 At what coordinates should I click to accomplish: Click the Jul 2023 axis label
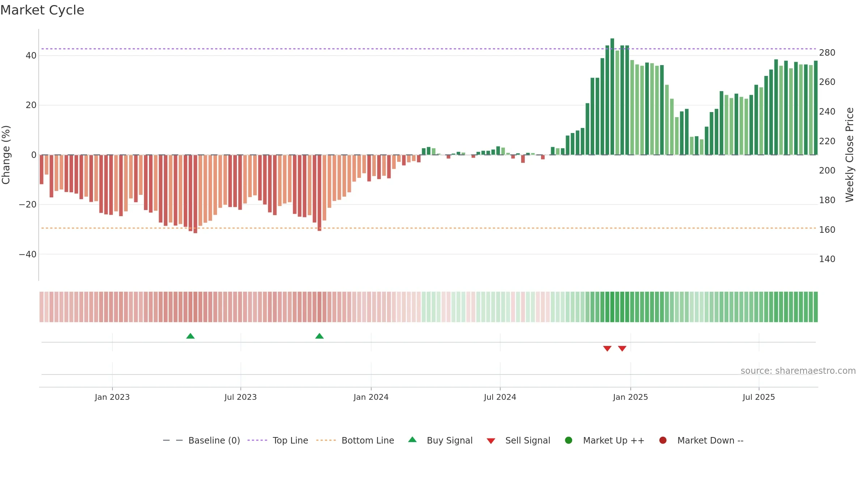coord(241,397)
